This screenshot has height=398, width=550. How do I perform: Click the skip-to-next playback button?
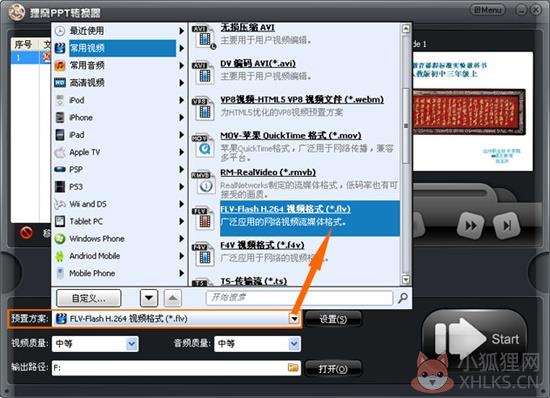point(506,225)
